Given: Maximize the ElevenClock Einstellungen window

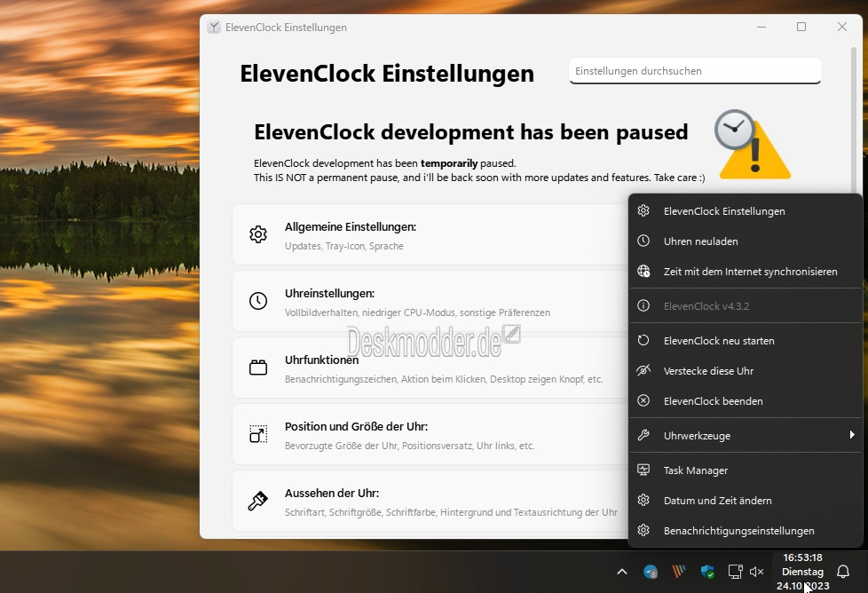Looking at the screenshot, I should point(801,27).
